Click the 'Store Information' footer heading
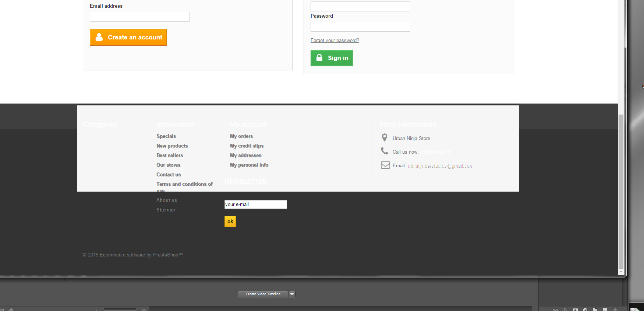 coord(408,125)
